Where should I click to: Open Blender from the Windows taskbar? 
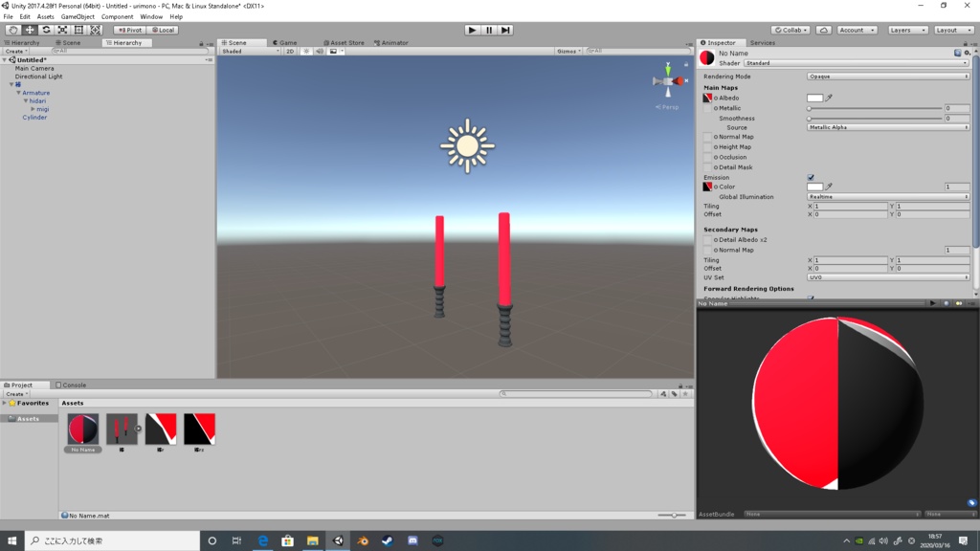[363, 540]
